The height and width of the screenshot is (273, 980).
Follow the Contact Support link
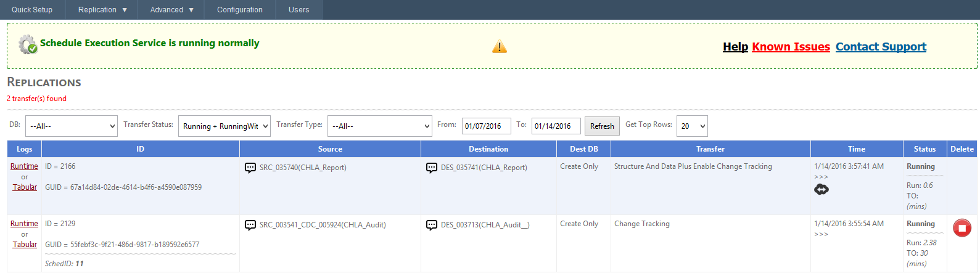coord(881,47)
